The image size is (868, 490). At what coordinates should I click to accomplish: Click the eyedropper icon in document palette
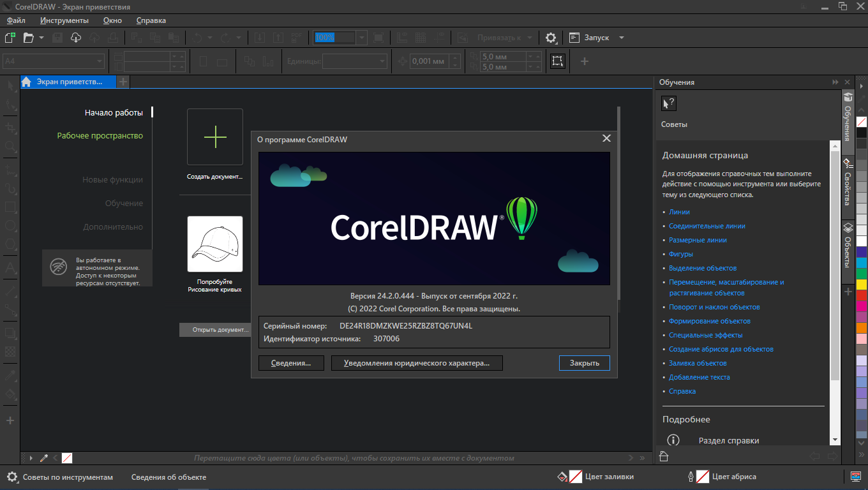coord(44,458)
